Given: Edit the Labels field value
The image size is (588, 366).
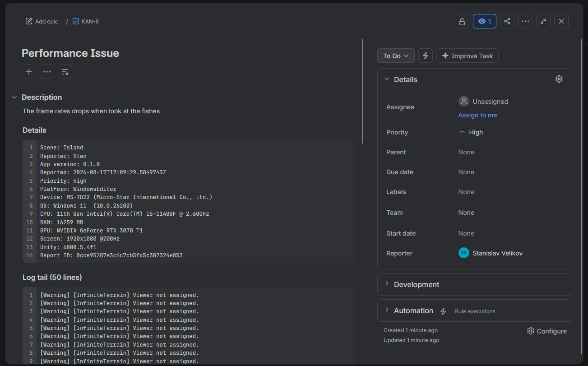Looking at the screenshot, I should 466,192.
